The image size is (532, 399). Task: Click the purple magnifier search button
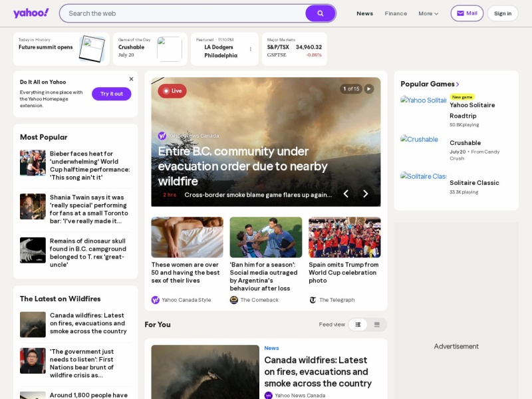click(320, 13)
